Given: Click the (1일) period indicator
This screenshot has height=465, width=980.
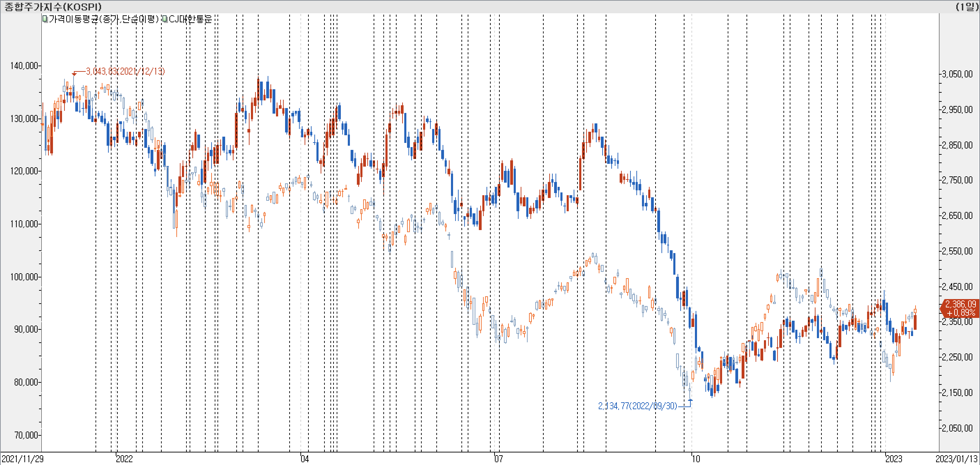Looking at the screenshot, I should pyautogui.click(x=967, y=7).
